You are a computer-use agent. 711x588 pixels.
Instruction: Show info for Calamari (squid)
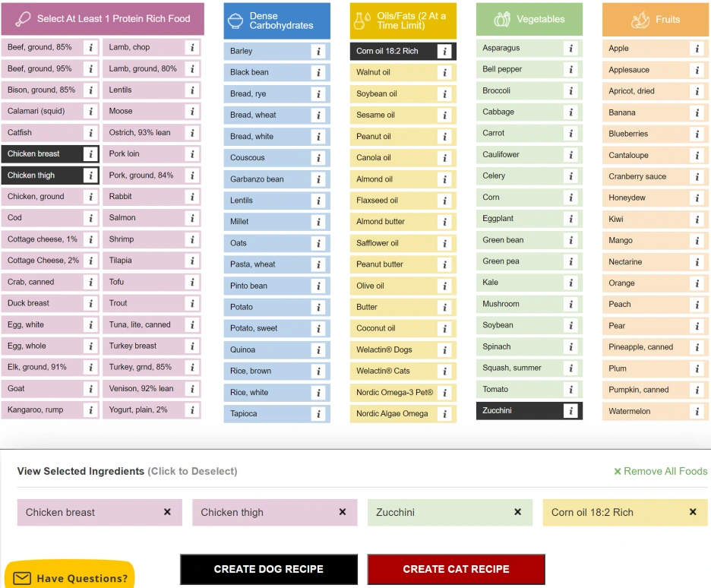(90, 111)
